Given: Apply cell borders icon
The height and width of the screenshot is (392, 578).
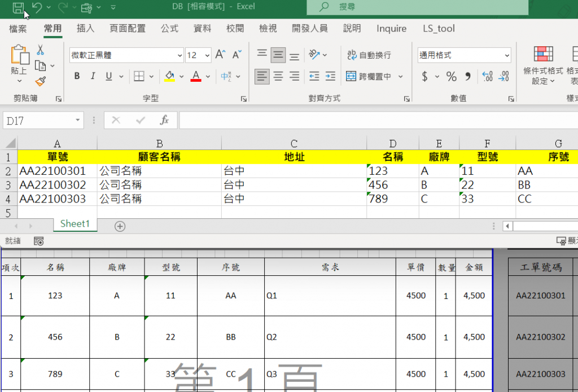Looking at the screenshot, I should point(139,76).
